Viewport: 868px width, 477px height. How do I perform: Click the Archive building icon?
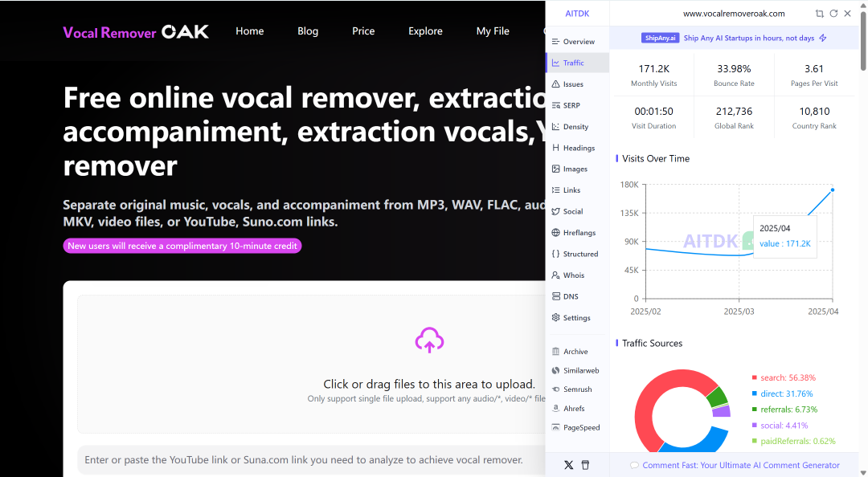click(x=556, y=352)
